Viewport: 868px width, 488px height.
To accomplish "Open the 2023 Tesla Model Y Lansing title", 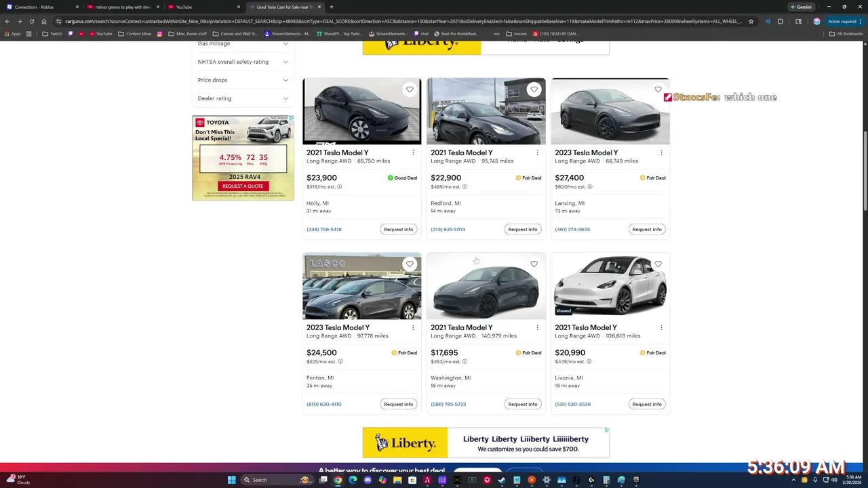I will [x=587, y=153].
